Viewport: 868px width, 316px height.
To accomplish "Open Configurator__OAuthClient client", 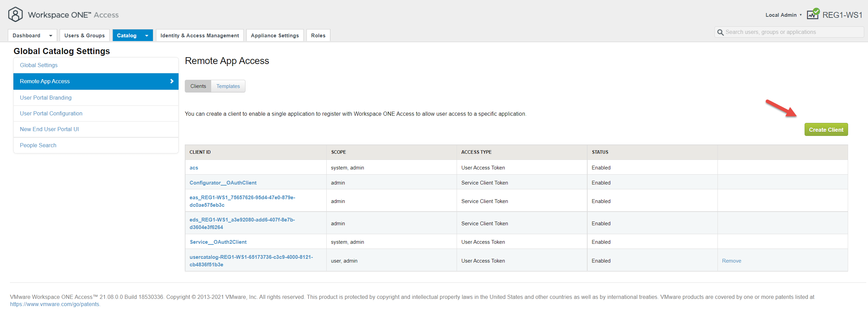I will 223,183.
